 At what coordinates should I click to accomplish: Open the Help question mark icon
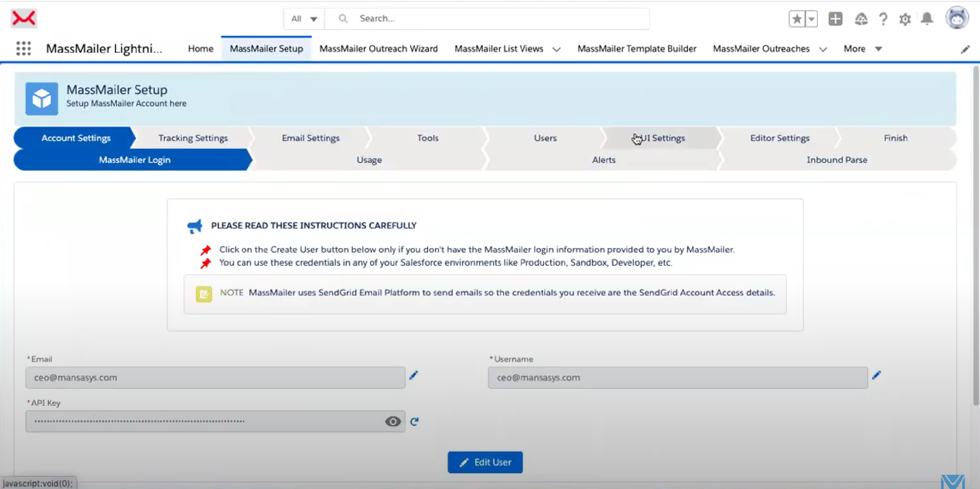coord(883,19)
